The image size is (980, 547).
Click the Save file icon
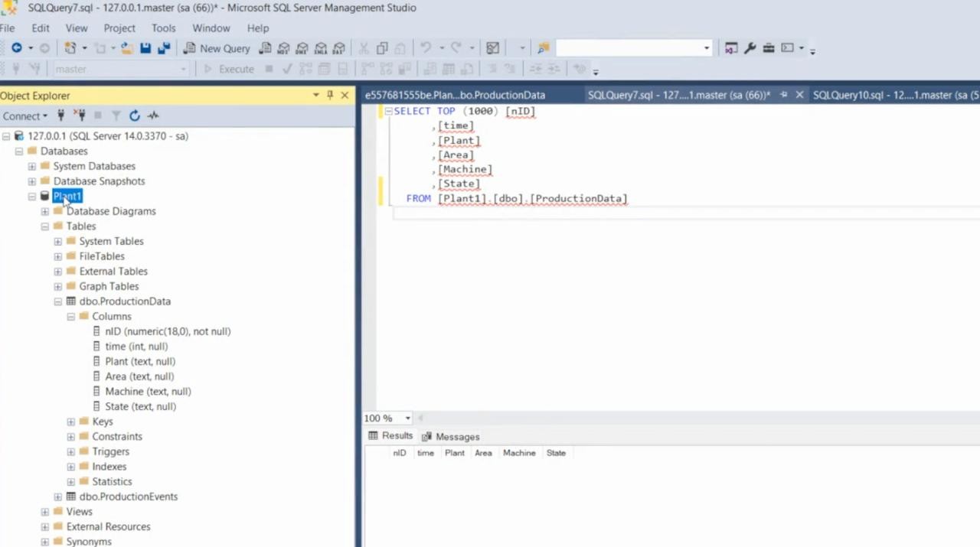tap(145, 48)
